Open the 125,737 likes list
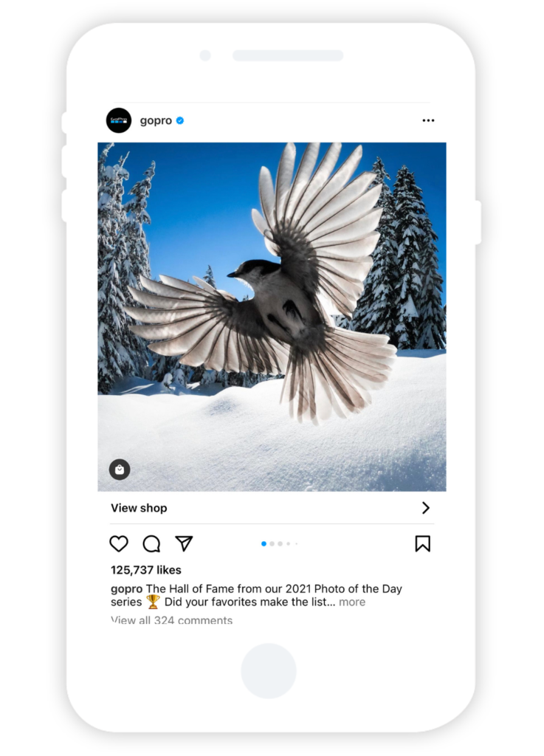 146,570
